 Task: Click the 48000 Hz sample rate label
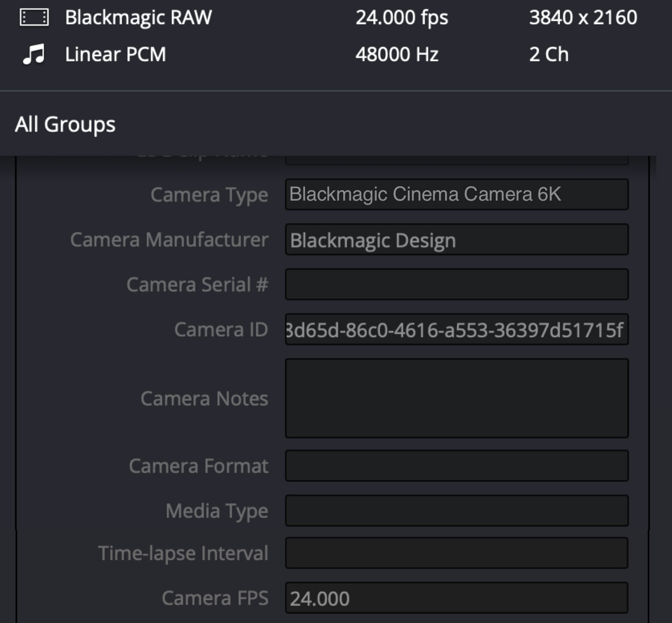[397, 54]
